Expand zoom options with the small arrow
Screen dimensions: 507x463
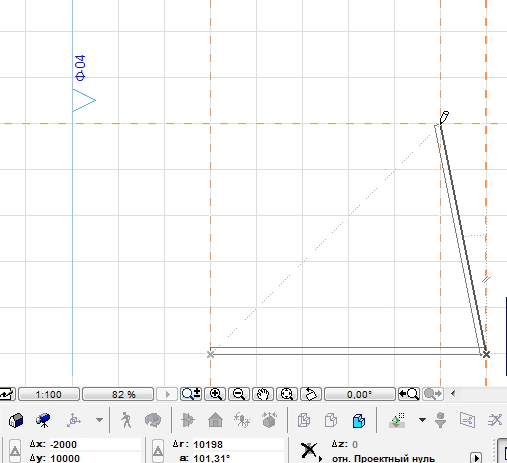click(x=168, y=394)
